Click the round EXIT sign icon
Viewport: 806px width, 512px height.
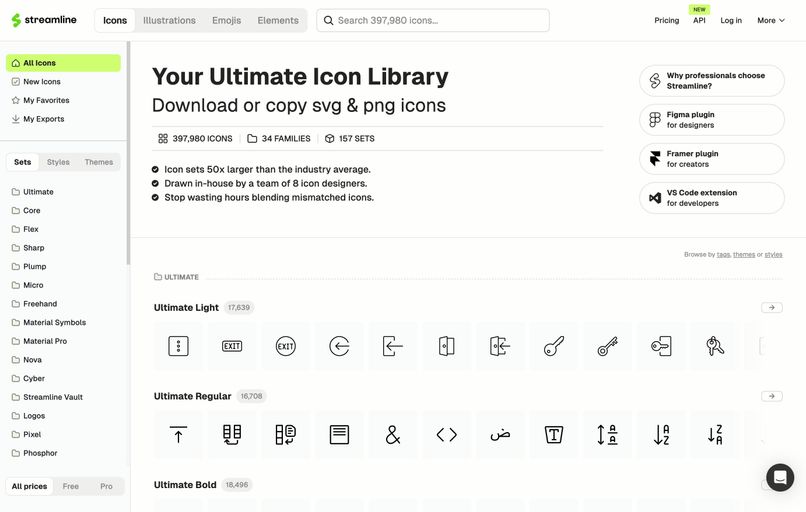(285, 347)
